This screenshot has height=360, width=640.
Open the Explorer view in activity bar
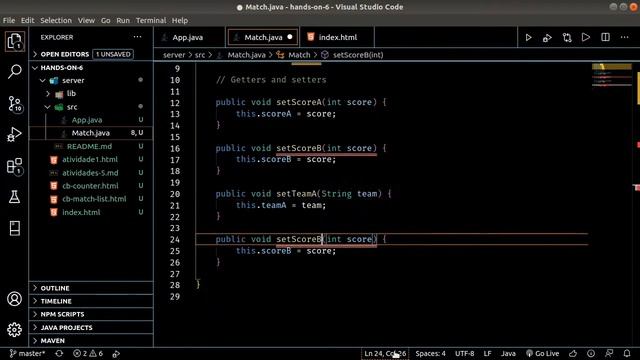(15, 41)
